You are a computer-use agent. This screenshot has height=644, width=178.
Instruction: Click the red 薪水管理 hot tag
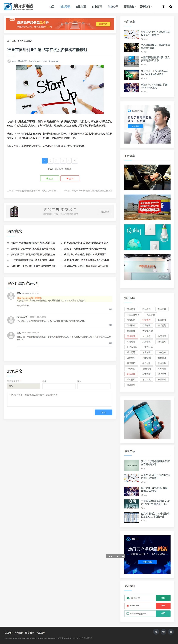point(131,374)
